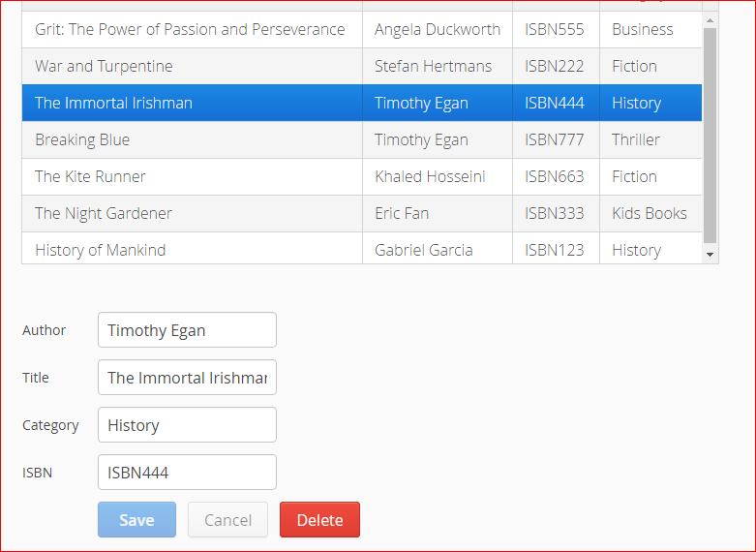Click 'Fiction' in The Kite Runner row
The width and height of the screenshot is (756, 552).
[x=650, y=176]
